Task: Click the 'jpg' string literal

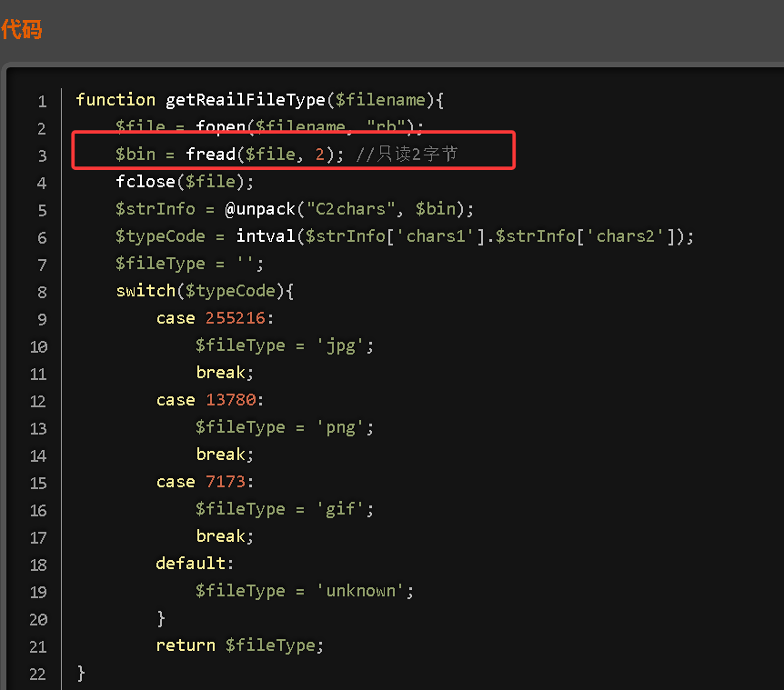Action: pyautogui.click(x=340, y=345)
